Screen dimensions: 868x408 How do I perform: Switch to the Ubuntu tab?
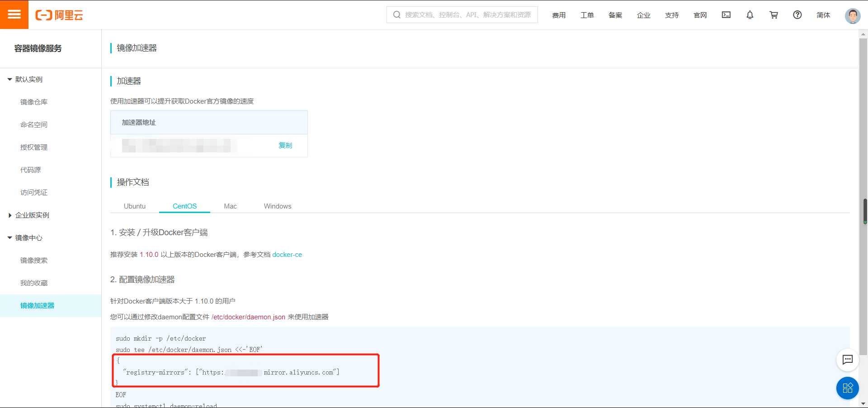[135, 206]
